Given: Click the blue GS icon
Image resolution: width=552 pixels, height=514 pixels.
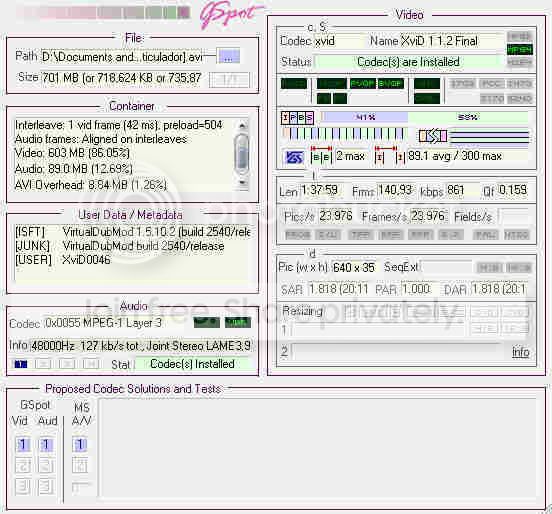Looking at the screenshot, I should pos(294,157).
